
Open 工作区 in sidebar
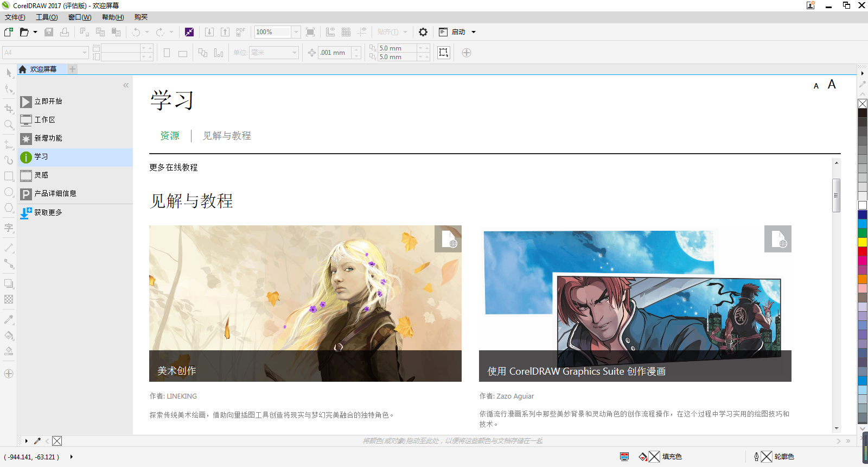point(75,120)
